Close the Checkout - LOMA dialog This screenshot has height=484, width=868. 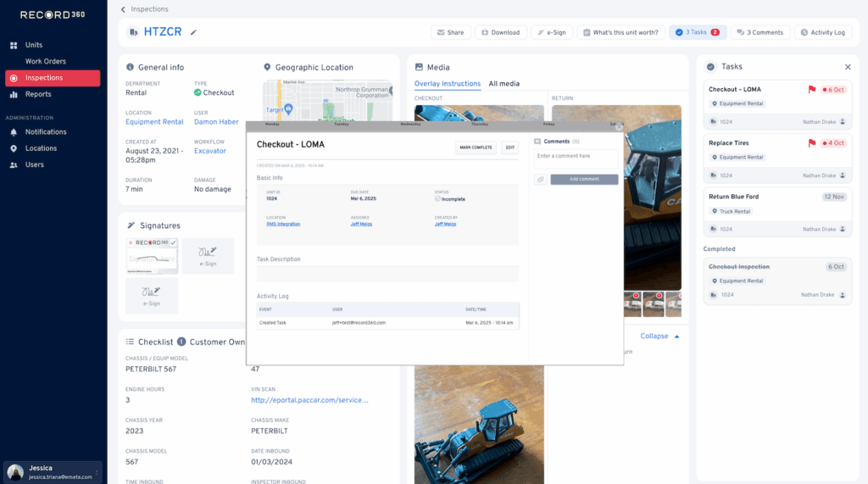[x=619, y=127]
